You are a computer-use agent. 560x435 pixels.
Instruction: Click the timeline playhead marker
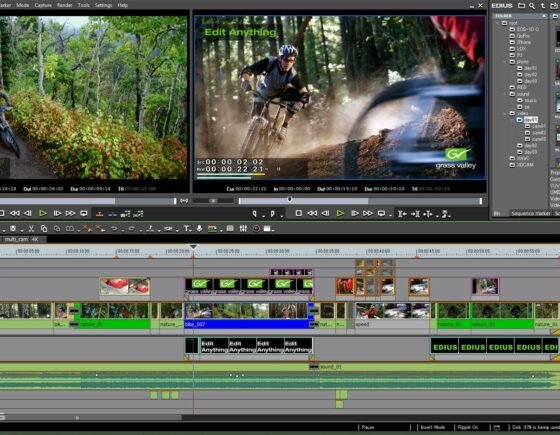pos(193,246)
